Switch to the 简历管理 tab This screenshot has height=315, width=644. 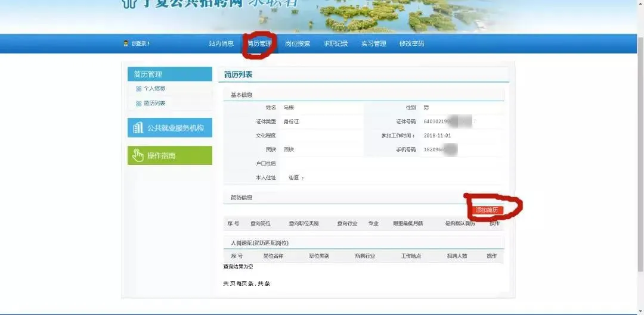(x=259, y=43)
